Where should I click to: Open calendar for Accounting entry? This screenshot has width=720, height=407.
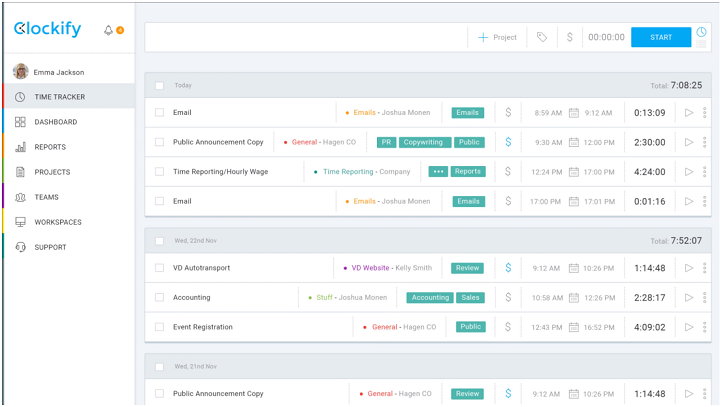tap(574, 298)
